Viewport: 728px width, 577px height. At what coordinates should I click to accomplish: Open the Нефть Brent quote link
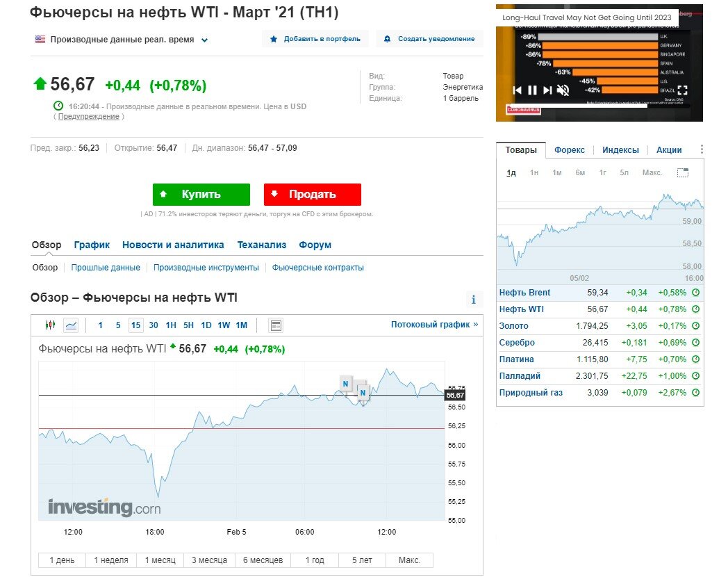[524, 293]
